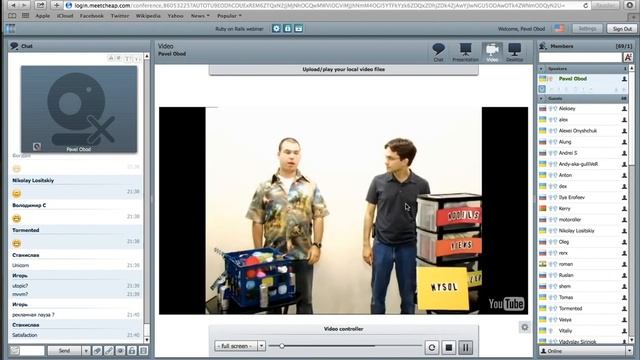Open the gear icon below the video
Screen dimensions: 640x360
[524, 327]
